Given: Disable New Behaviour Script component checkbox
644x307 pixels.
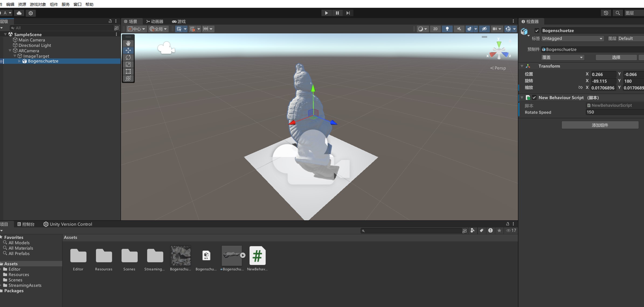Looking at the screenshot, I should (534, 98).
